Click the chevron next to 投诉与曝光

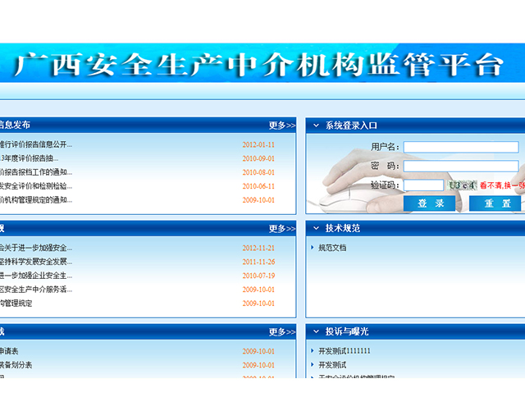point(316,331)
